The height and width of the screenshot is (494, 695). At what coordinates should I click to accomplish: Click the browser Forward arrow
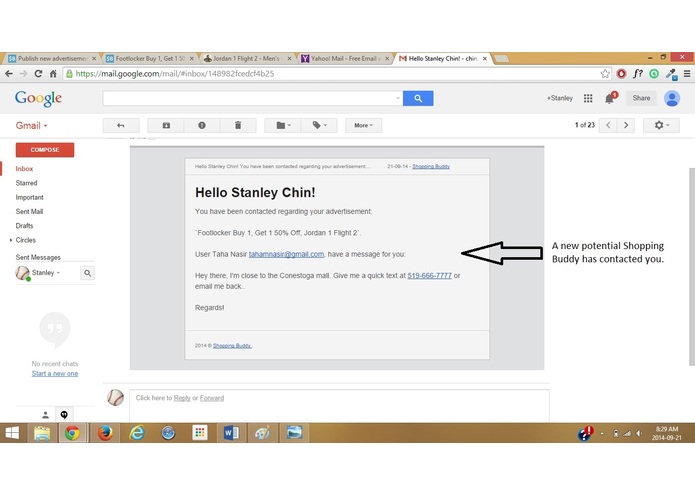[x=23, y=74]
